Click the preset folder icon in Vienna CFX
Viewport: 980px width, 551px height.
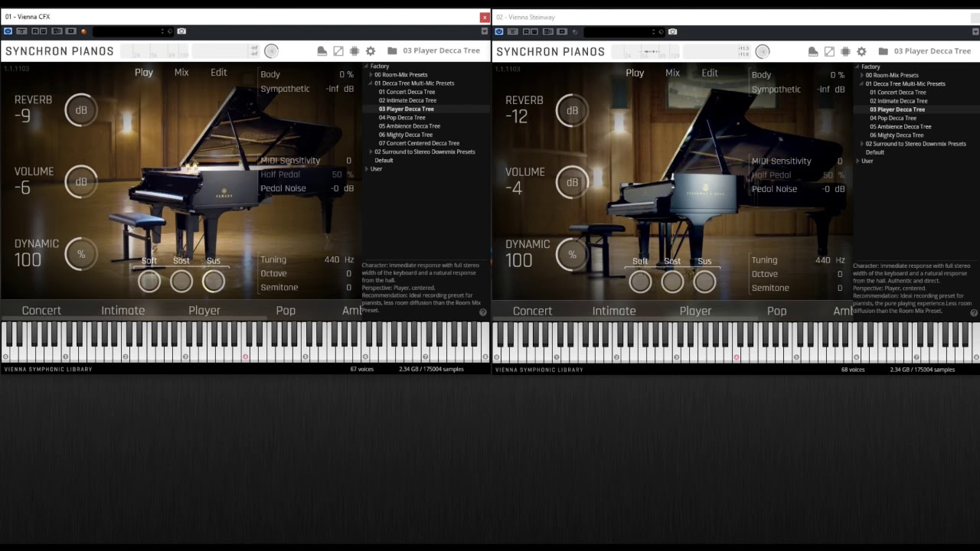(x=392, y=51)
